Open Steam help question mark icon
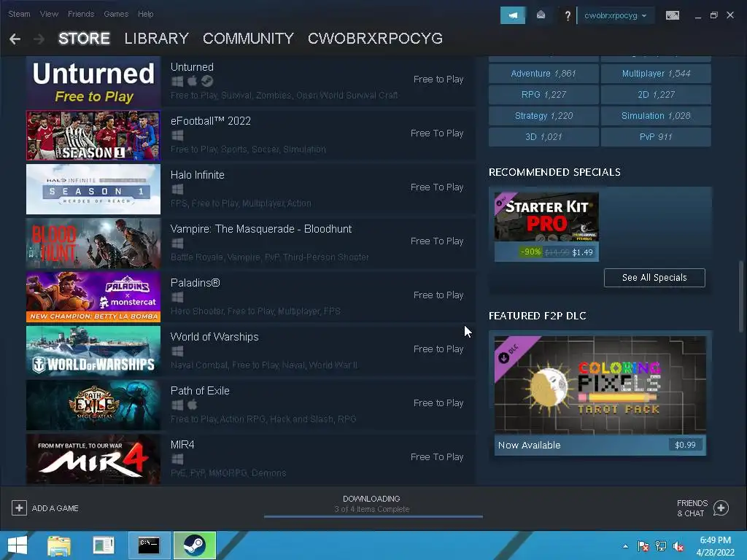 568,16
